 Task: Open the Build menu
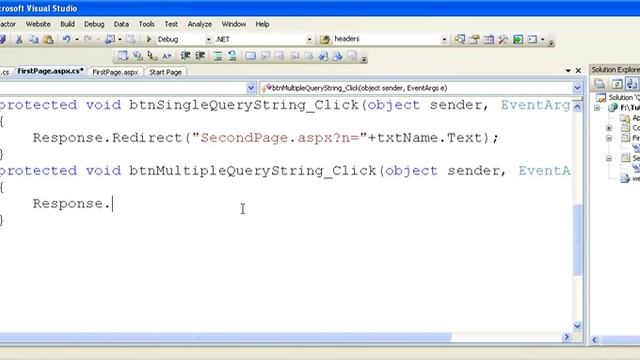tap(67, 24)
